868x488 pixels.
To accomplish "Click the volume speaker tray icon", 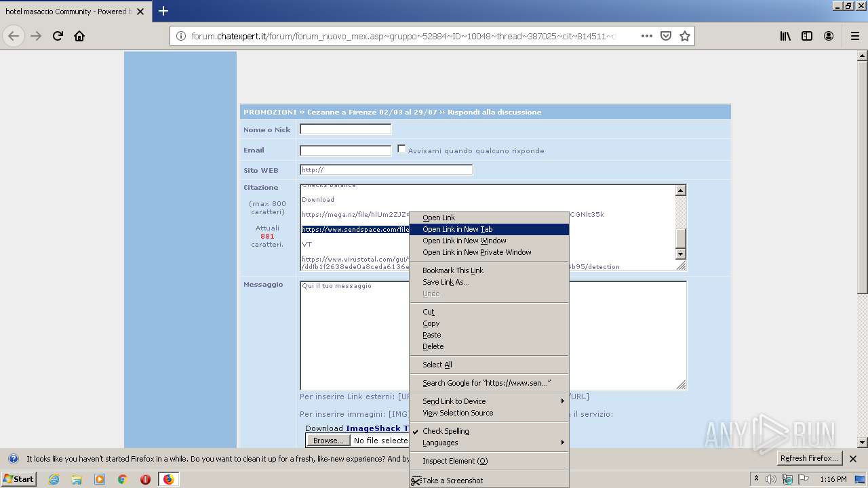I will (771, 479).
